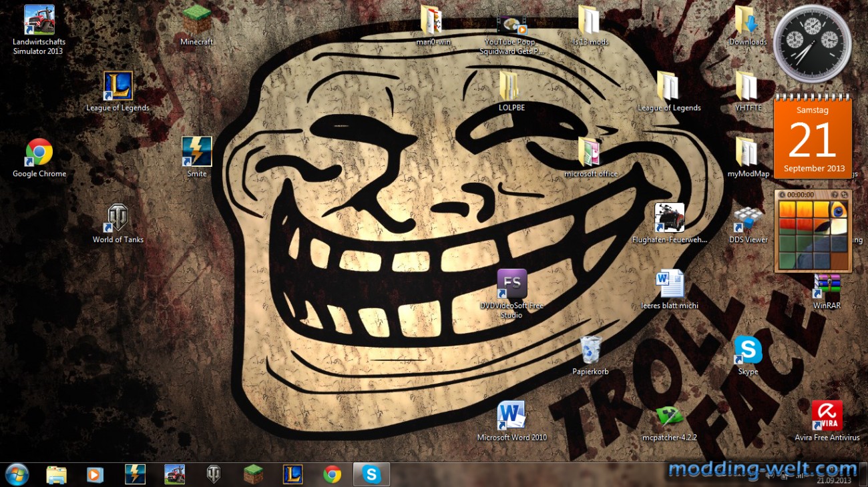Click the analog clock gadget
The height and width of the screenshot is (487, 868).
813,44
